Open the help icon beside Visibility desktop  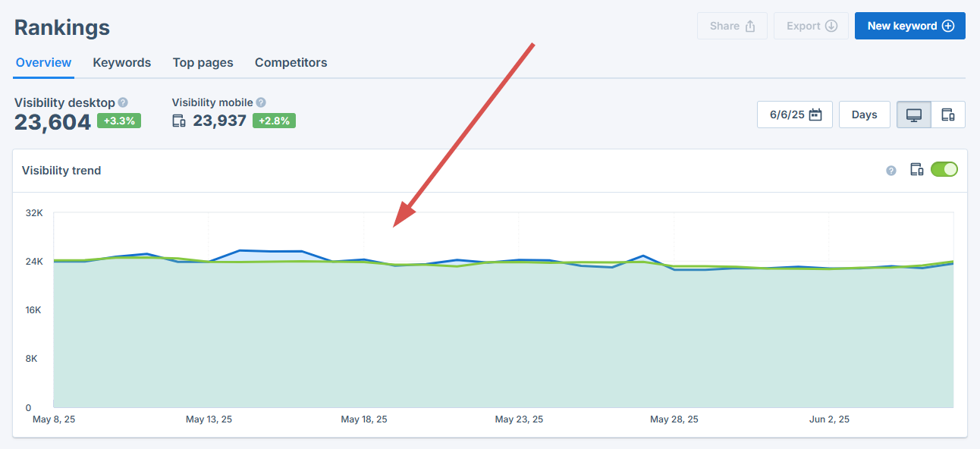tap(123, 102)
